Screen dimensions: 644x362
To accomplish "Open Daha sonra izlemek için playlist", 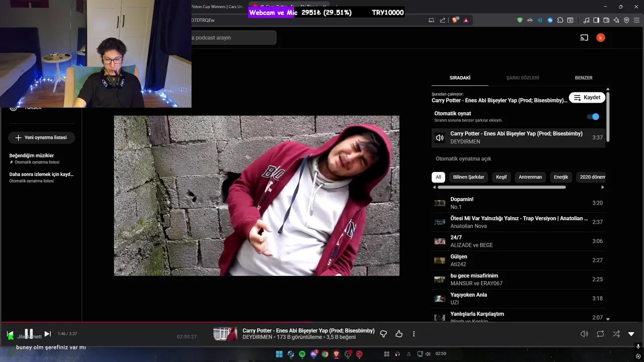I will click(x=40, y=177).
